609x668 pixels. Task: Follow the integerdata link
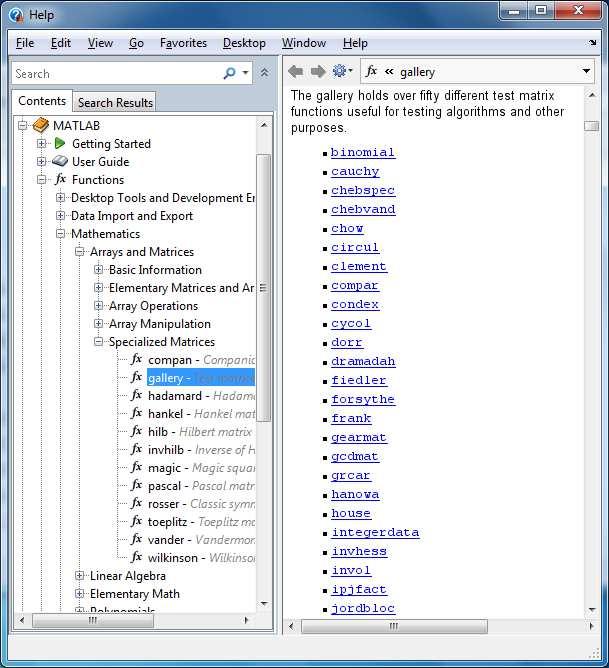375,532
